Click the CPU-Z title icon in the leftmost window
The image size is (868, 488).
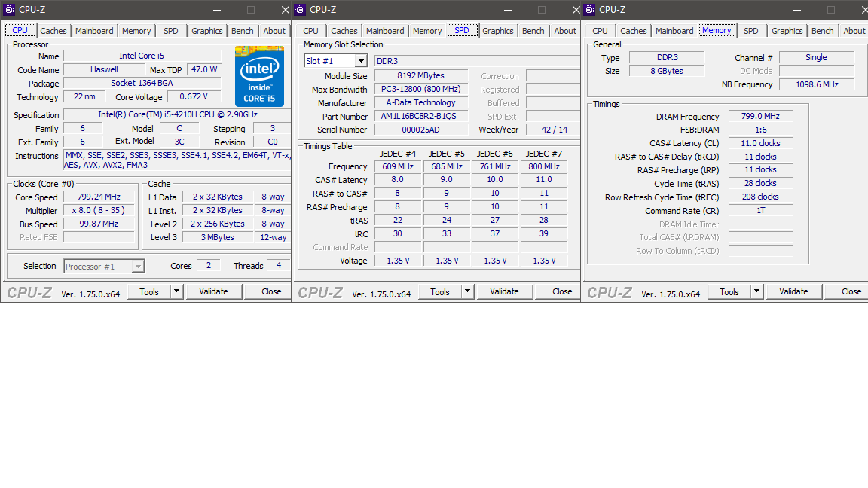click(9, 10)
